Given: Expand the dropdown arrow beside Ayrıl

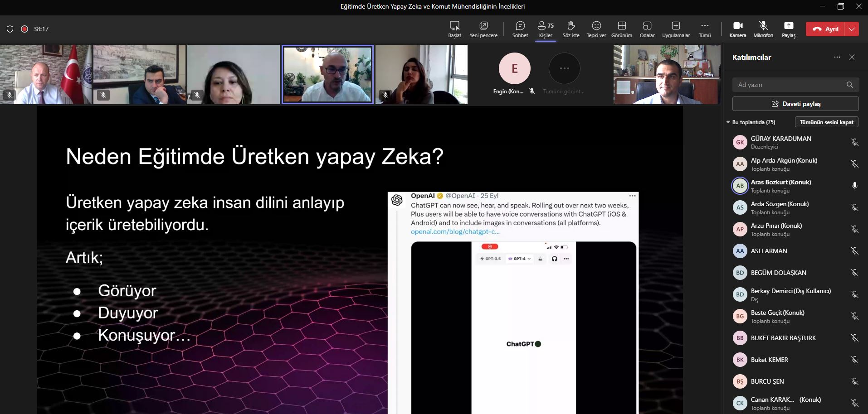Looking at the screenshot, I should coord(852,29).
